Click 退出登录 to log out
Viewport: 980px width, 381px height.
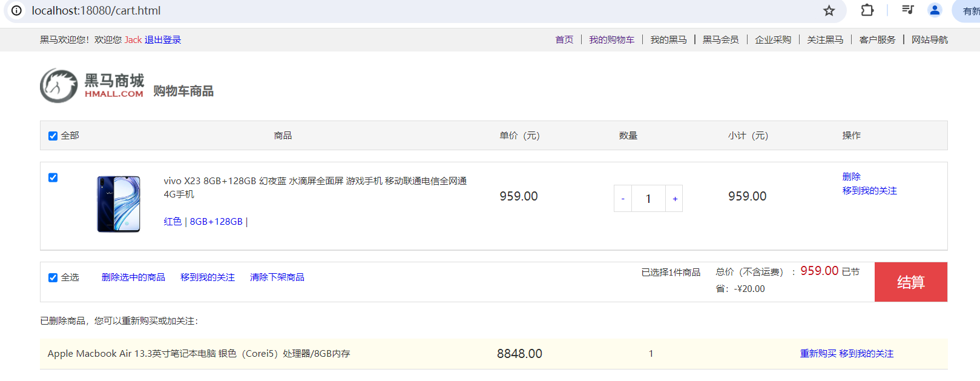coord(163,40)
